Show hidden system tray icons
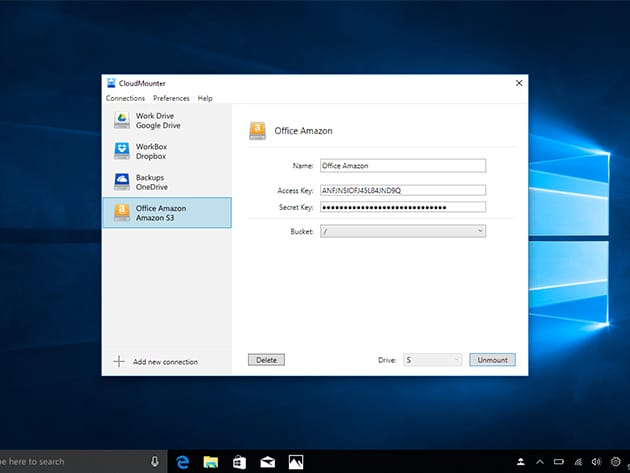This screenshot has height=473, width=630. [541, 461]
